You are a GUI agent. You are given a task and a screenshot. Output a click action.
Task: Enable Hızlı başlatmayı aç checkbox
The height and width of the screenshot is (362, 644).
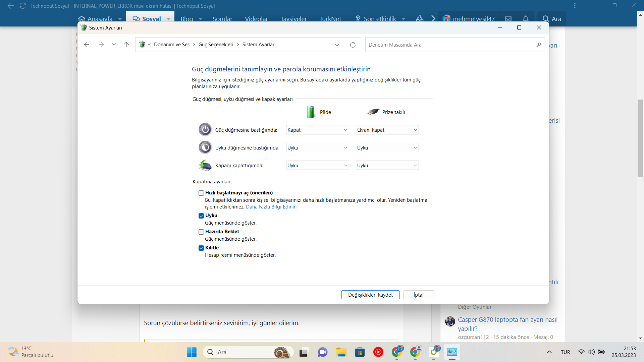click(x=201, y=193)
